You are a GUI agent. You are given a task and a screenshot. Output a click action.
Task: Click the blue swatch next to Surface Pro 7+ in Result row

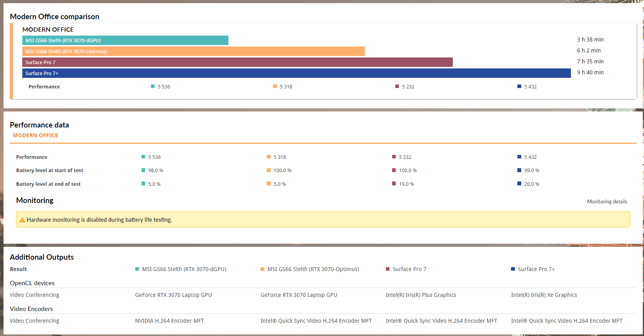[513, 269]
